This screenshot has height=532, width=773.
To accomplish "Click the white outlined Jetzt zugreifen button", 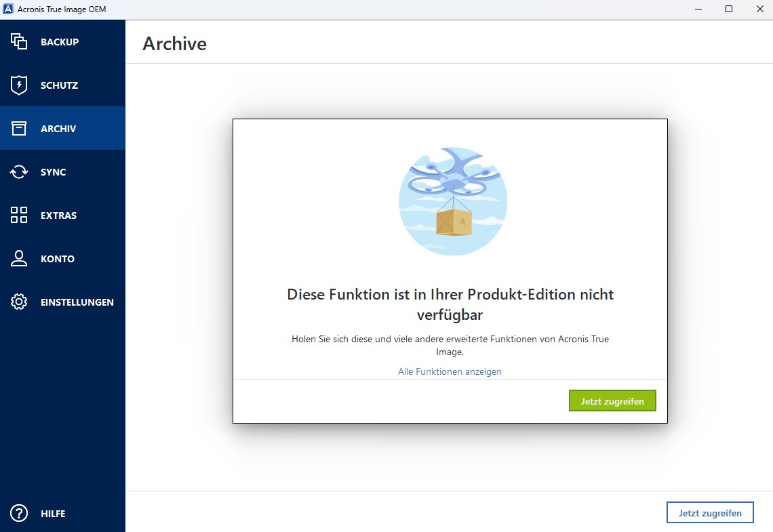I will tap(710, 513).
